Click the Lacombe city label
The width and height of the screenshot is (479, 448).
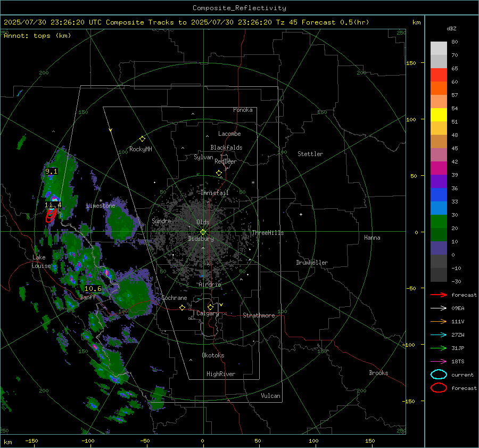point(229,134)
